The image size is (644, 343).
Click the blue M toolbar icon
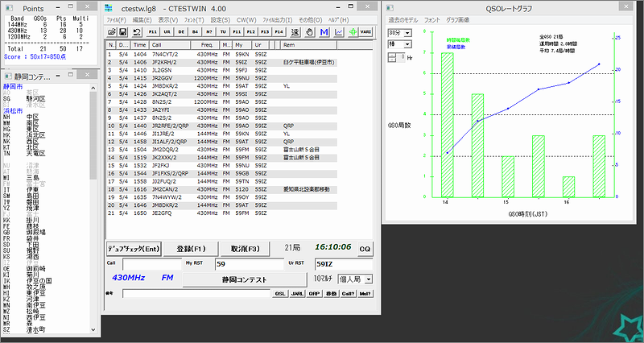[x=324, y=31]
